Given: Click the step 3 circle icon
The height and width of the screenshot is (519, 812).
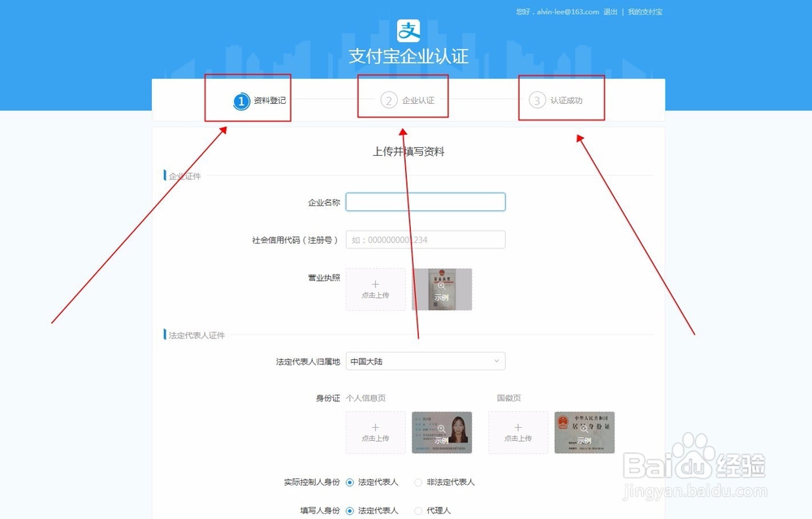Looking at the screenshot, I should [x=537, y=100].
